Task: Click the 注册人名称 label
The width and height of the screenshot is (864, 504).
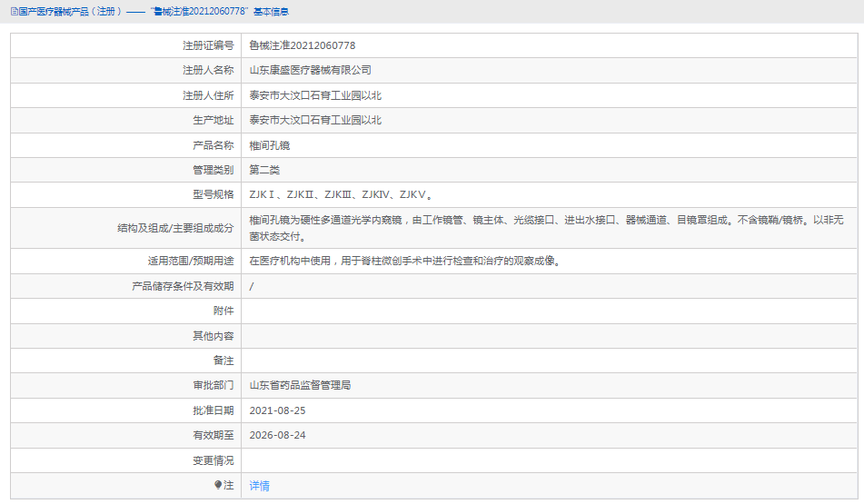Action: pos(208,71)
